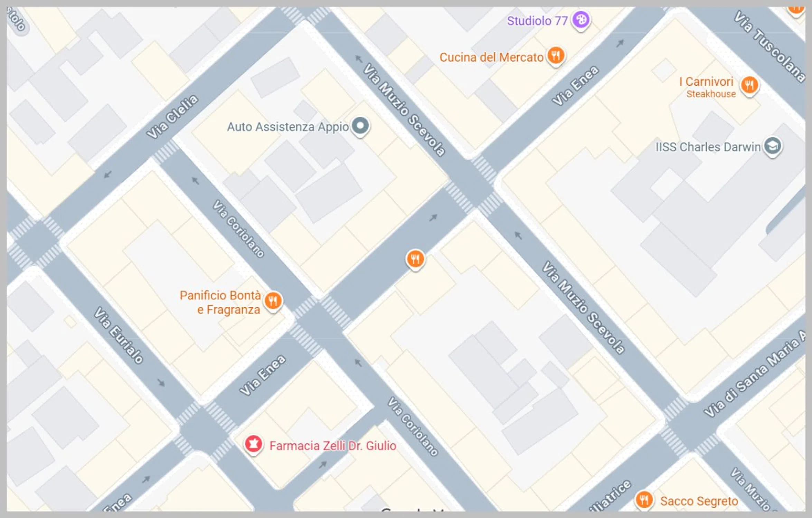
Task: Select the Panificio Bontà e Fragranza pin
Action: click(273, 301)
